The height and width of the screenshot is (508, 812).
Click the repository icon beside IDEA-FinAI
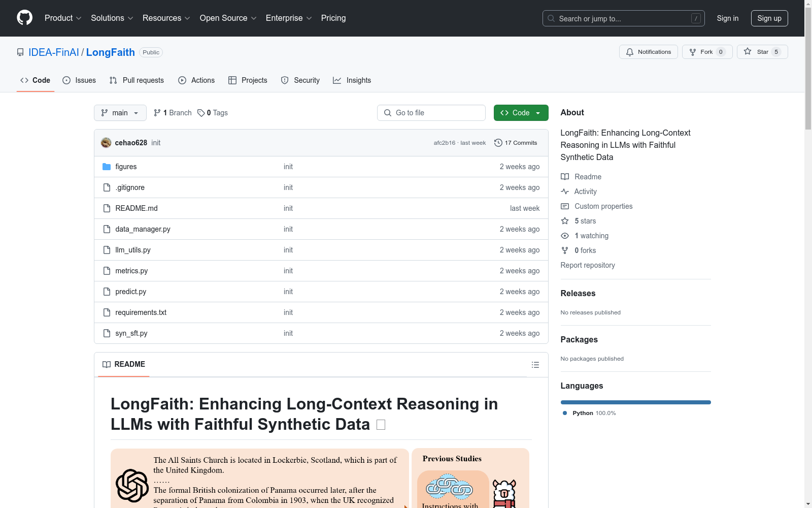coord(20,52)
